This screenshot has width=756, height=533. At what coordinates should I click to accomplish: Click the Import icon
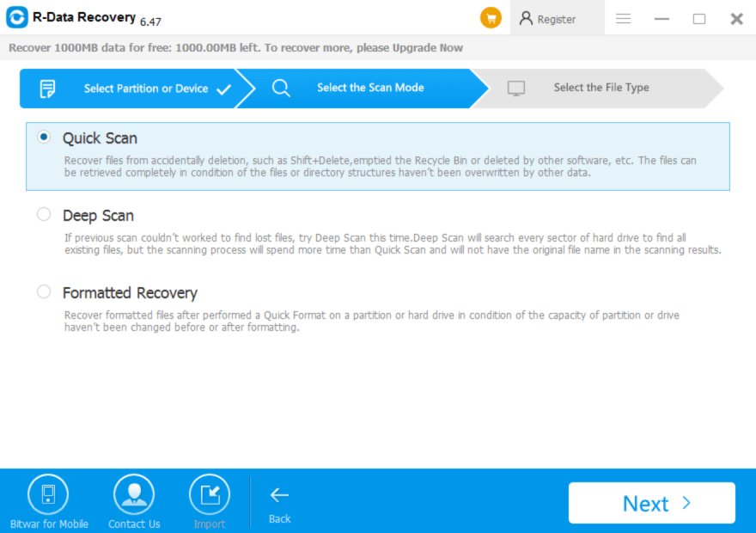point(210,494)
